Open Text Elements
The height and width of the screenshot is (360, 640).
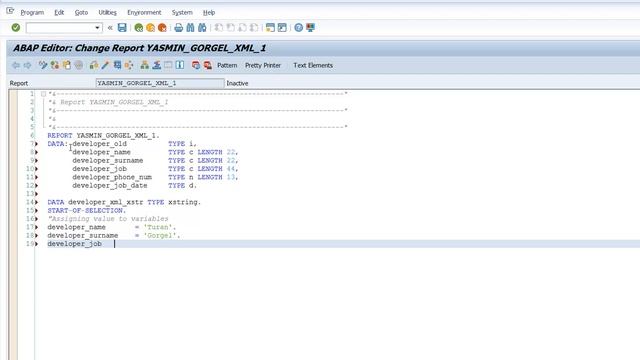pos(313,65)
